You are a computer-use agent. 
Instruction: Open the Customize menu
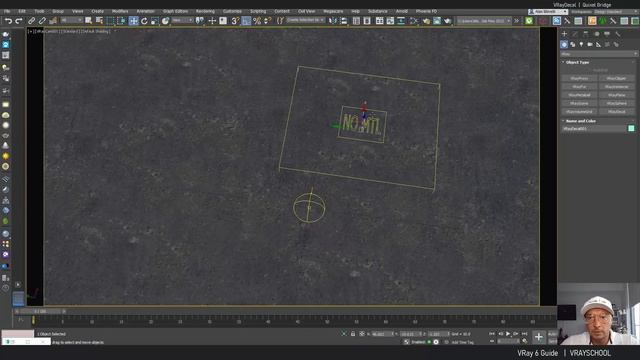click(232, 11)
